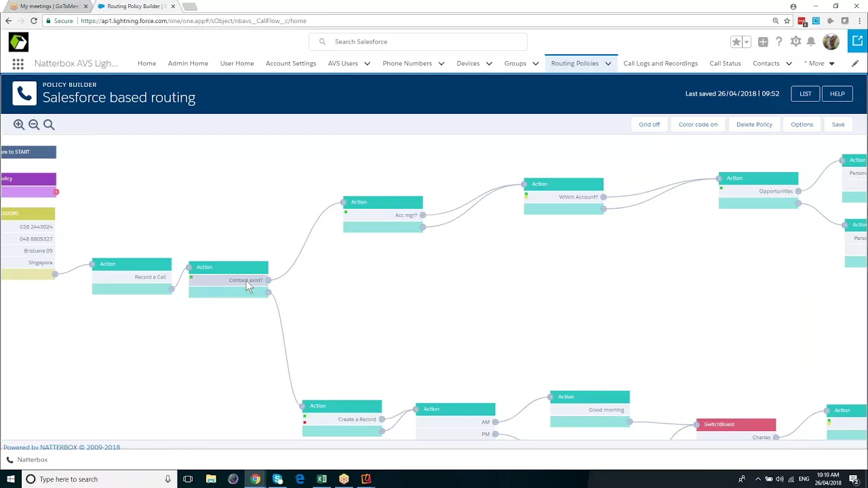
Task: Click the Search Salesforce field
Action: (x=418, y=42)
